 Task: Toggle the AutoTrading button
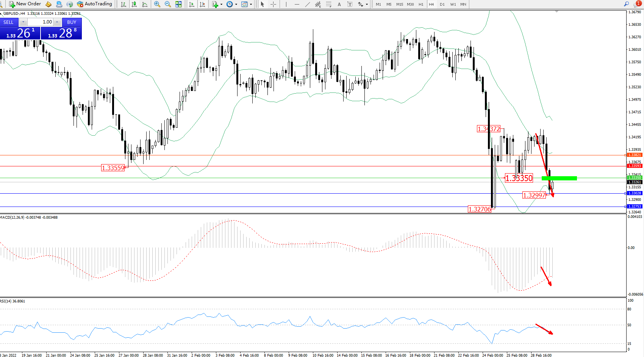(x=95, y=4)
